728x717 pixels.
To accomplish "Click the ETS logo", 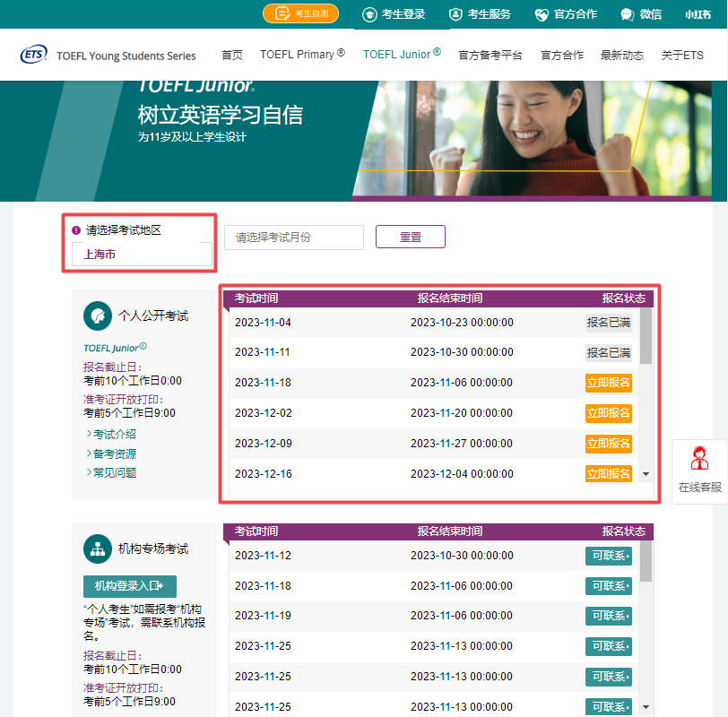I will click(33, 55).
